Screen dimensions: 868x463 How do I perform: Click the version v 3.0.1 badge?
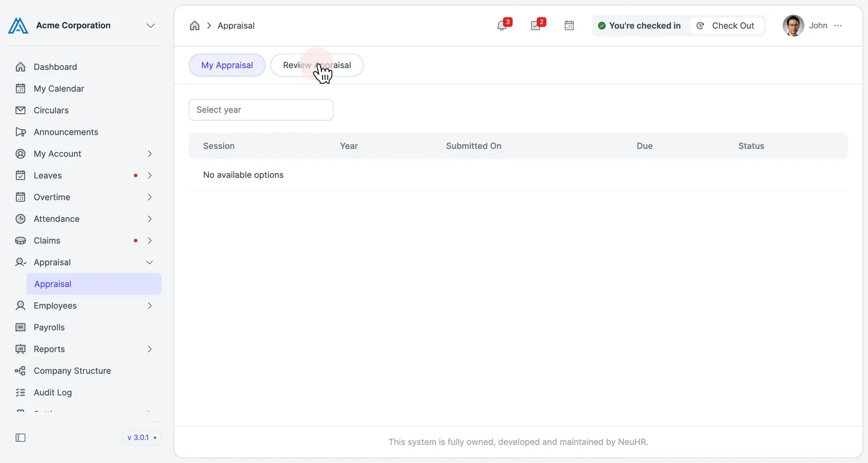[142, 438]
